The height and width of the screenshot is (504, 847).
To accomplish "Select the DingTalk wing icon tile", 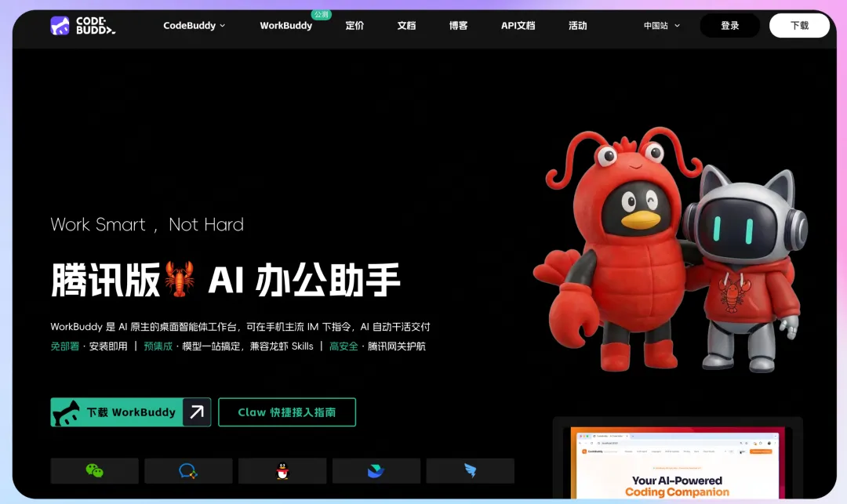I will pyautogui.click(x=471, y=471).
